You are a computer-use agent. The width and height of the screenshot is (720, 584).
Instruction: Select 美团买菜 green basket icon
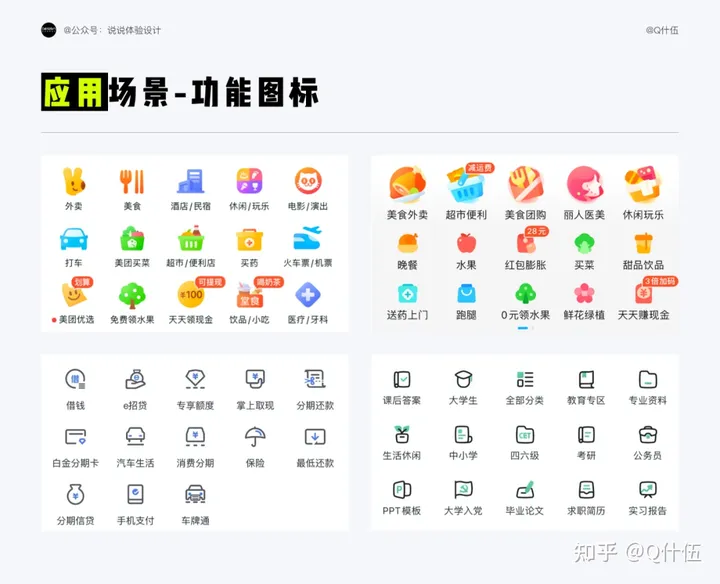click(132, 238)
